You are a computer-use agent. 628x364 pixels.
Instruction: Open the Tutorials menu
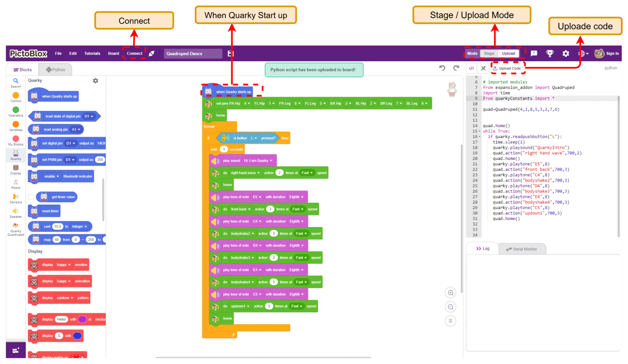(92, 53)
